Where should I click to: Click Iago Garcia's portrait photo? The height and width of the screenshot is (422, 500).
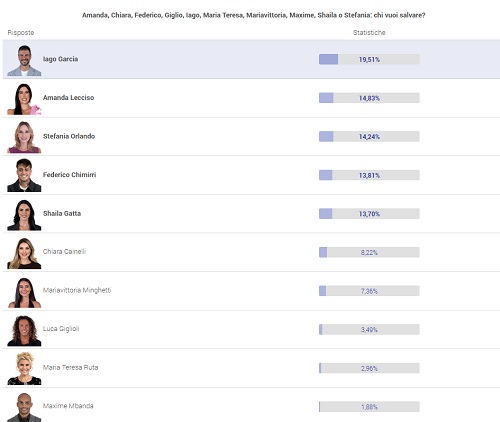coord(24,60)
